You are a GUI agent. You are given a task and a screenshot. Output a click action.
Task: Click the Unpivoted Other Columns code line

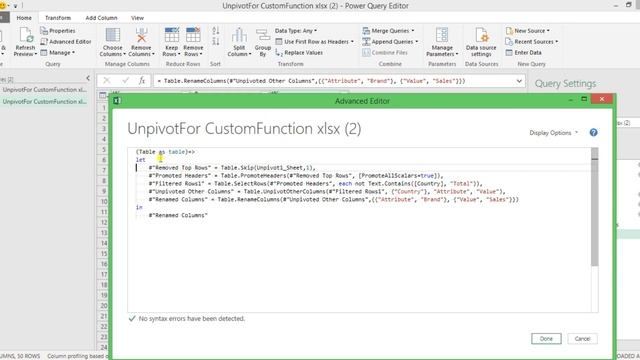[327, 191]
